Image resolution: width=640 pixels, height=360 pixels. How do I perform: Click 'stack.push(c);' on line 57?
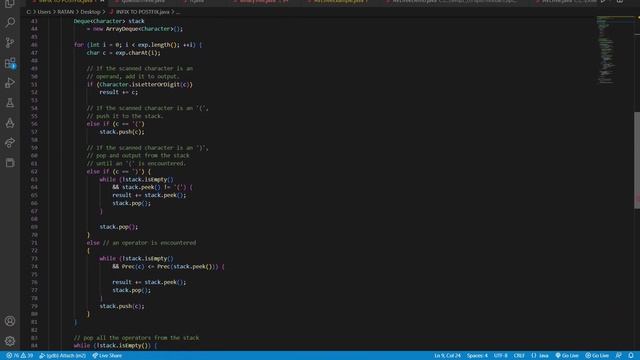pyautogui.click(x=122, y=132)
